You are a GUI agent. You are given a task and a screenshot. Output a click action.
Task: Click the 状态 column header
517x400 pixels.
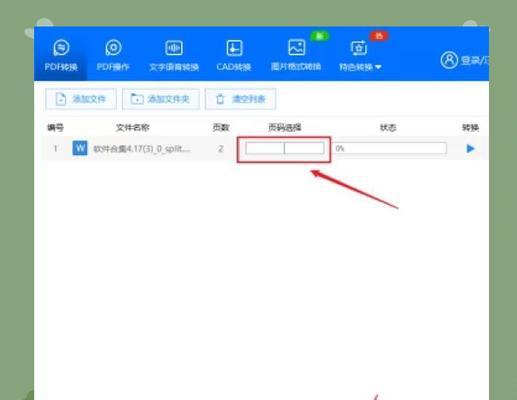pos(388,127)
